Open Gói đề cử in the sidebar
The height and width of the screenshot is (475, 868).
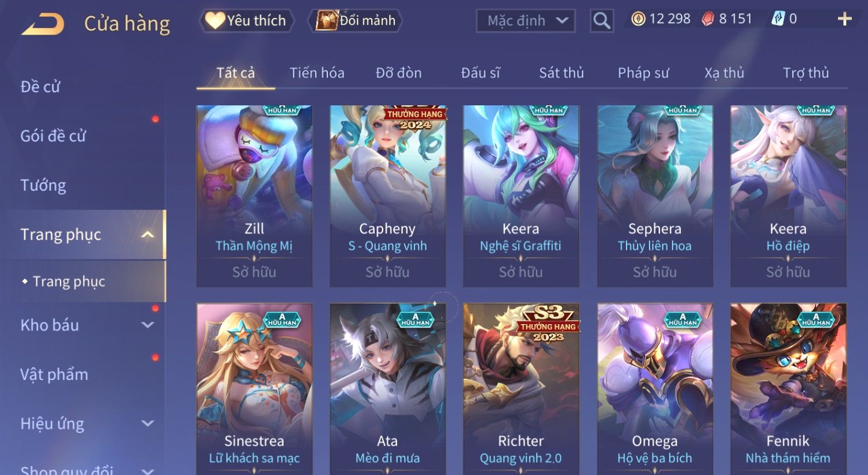click(x=53, y=136)
